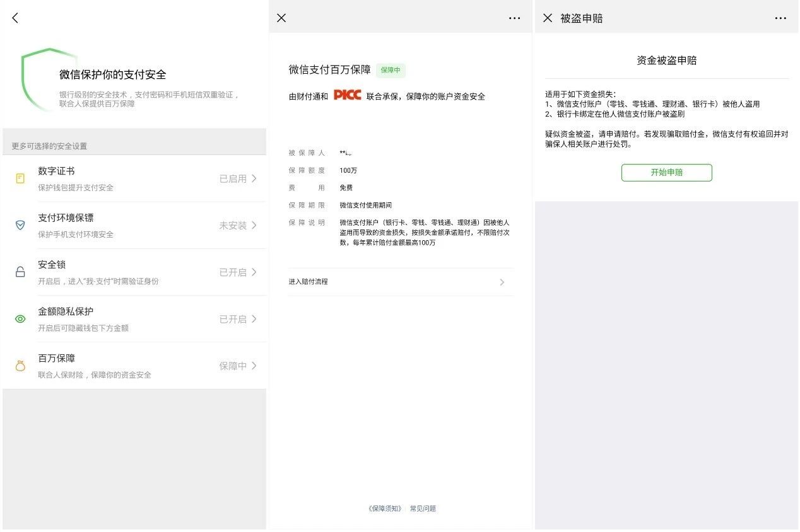Open the 金额隐私保护 row title
The width and height of the screenshot is (800, 532).
coord(66,311)
